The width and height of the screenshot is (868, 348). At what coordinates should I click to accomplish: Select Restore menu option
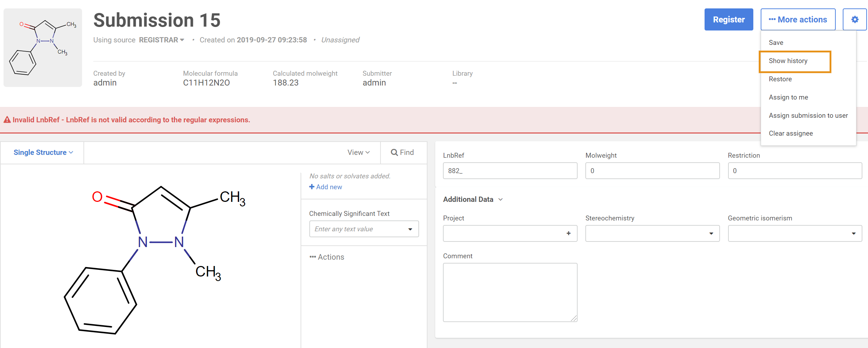(780, 79)
